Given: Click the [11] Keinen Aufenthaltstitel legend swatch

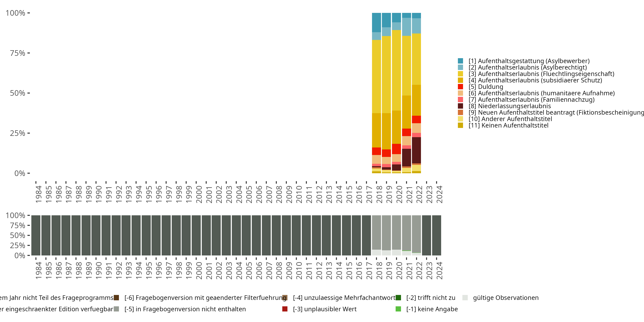Looking at the screenshot, I should [x=460, y=125].
